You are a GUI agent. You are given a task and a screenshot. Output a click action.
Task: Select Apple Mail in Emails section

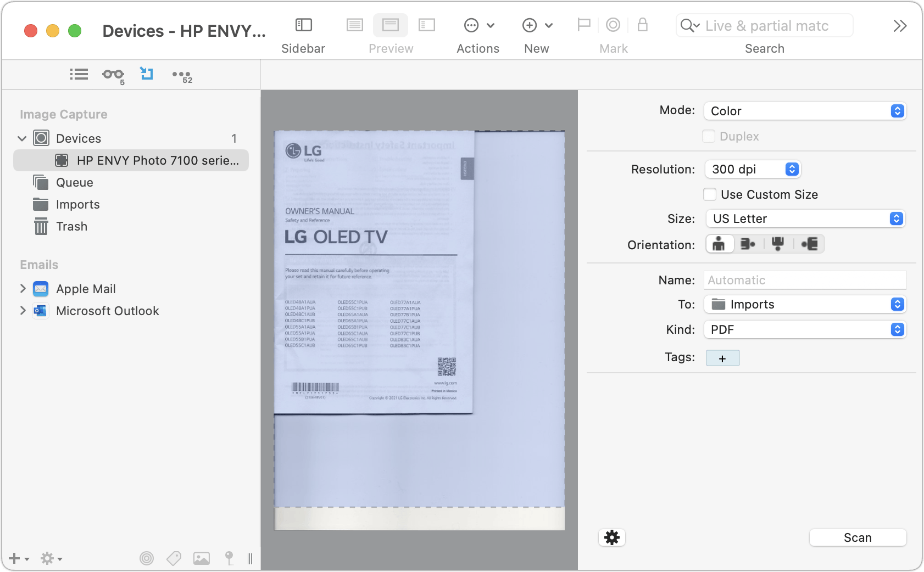[86, 289]
